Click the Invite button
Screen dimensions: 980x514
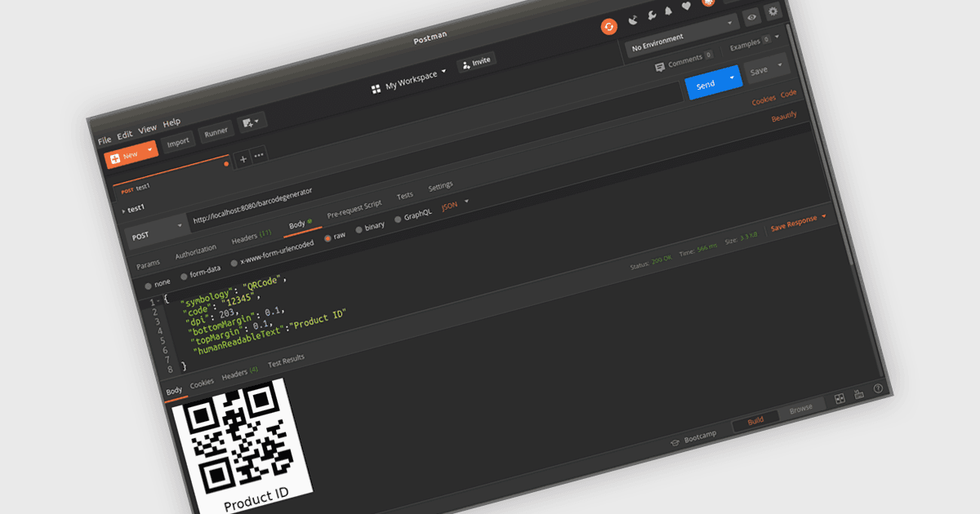pyautogui.click(x=476, y=63)
